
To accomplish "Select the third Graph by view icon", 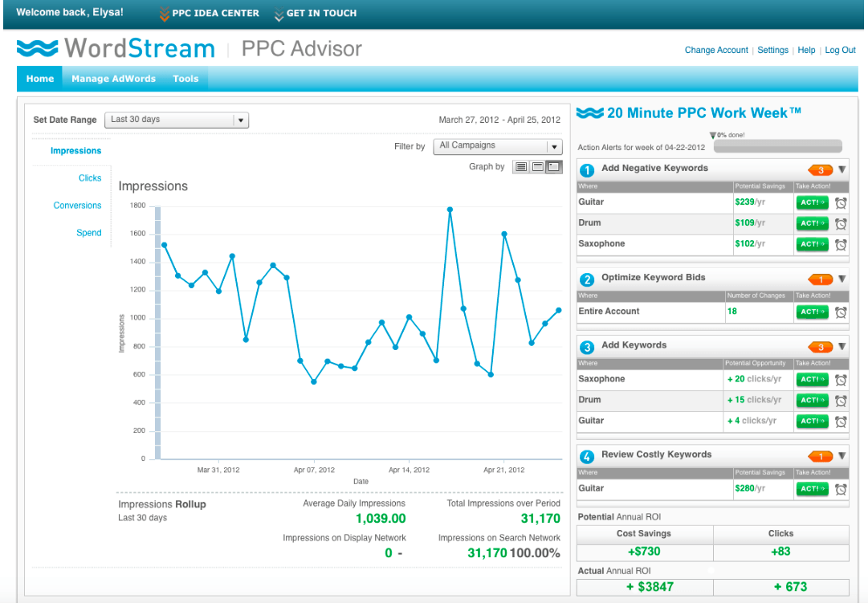I will [x=554, y=167].
